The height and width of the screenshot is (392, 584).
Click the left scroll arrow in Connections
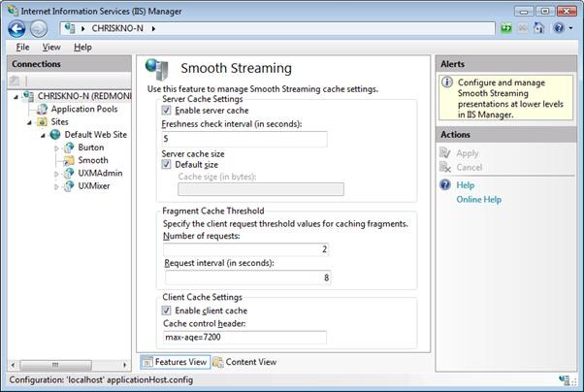pyautogui.click(x=13, y=365)
